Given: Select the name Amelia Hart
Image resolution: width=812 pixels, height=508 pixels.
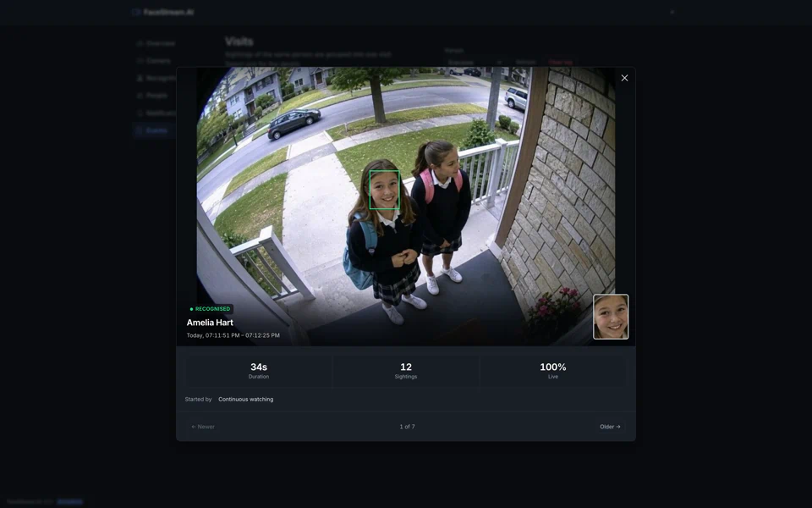Looking at the screenshot, I should [x=210, y=323].
